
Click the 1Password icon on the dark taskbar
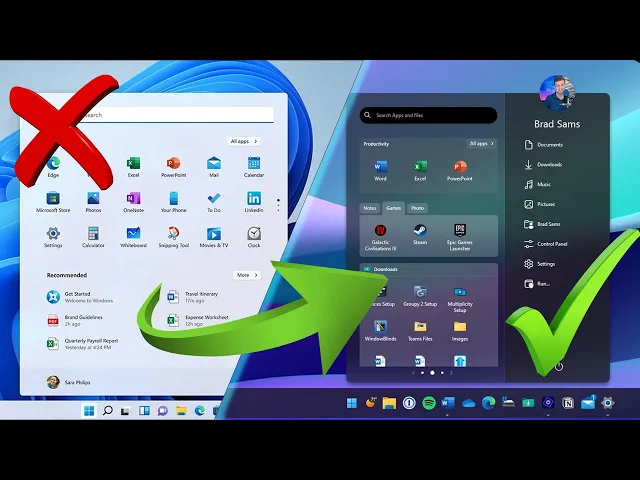409,403
